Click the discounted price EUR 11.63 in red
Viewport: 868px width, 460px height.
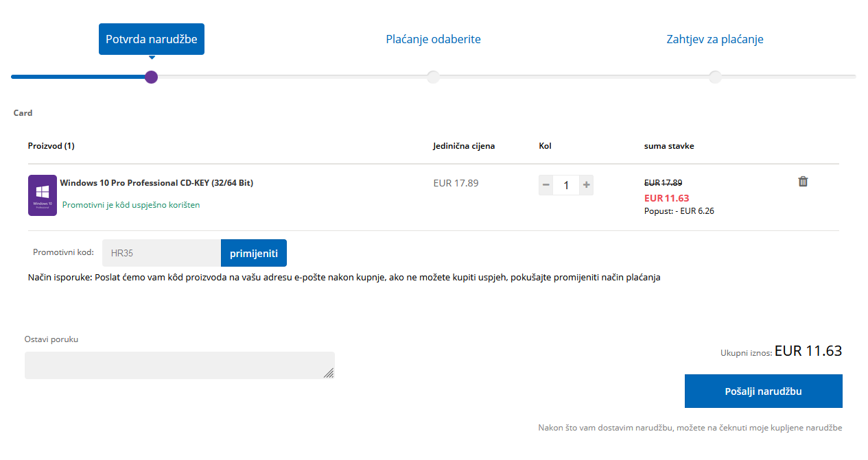pos(666,198)
